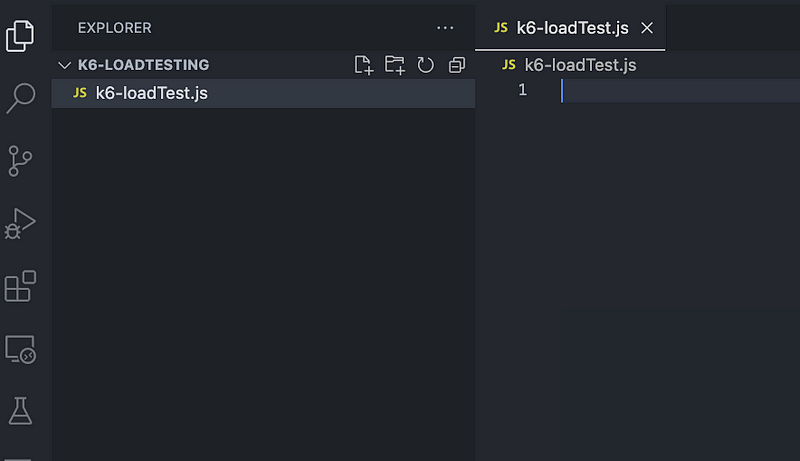
Task: Click the k6-loadTest.js breadcrumb
Action: (x=580, y=65)
